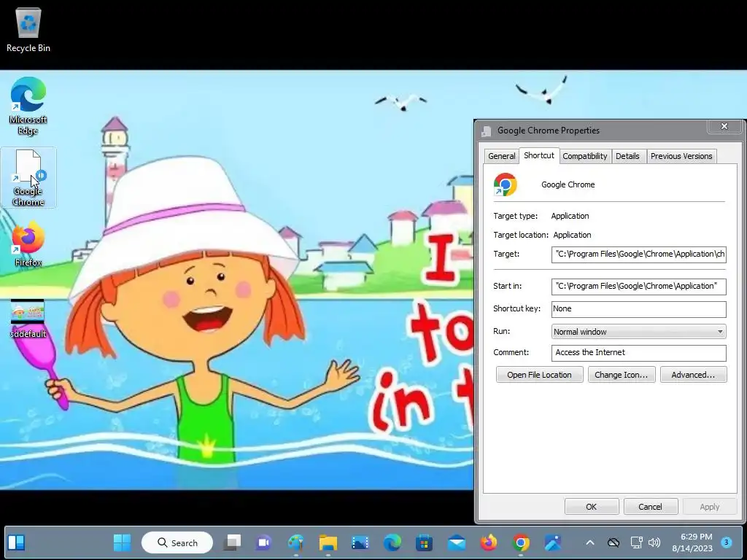Close the Google Chrome Properties window

click(x=724, y=126)
